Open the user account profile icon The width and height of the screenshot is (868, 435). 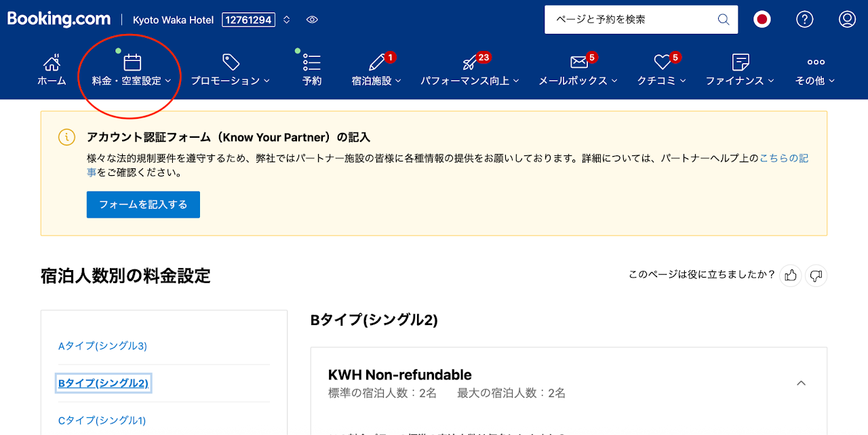point(847,20)
